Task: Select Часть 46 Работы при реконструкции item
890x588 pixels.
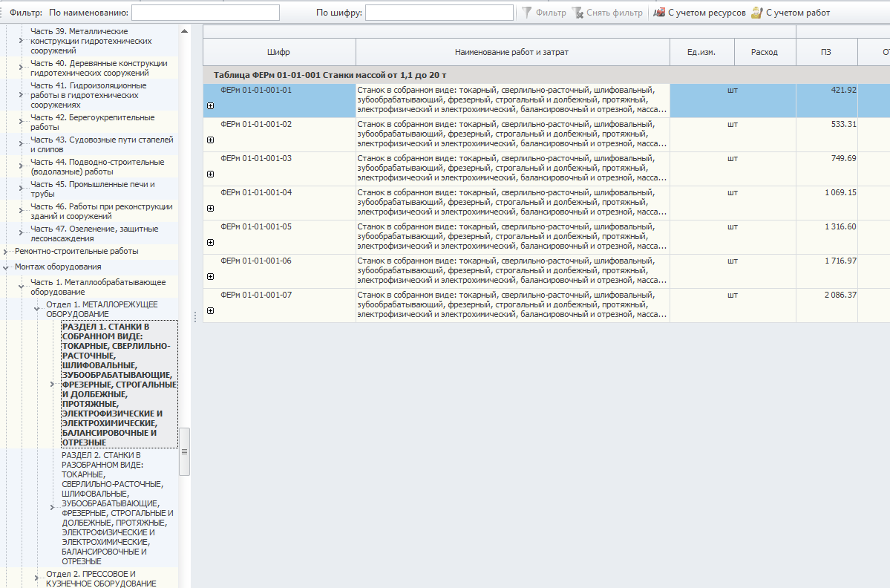Action: coord(102,211)
